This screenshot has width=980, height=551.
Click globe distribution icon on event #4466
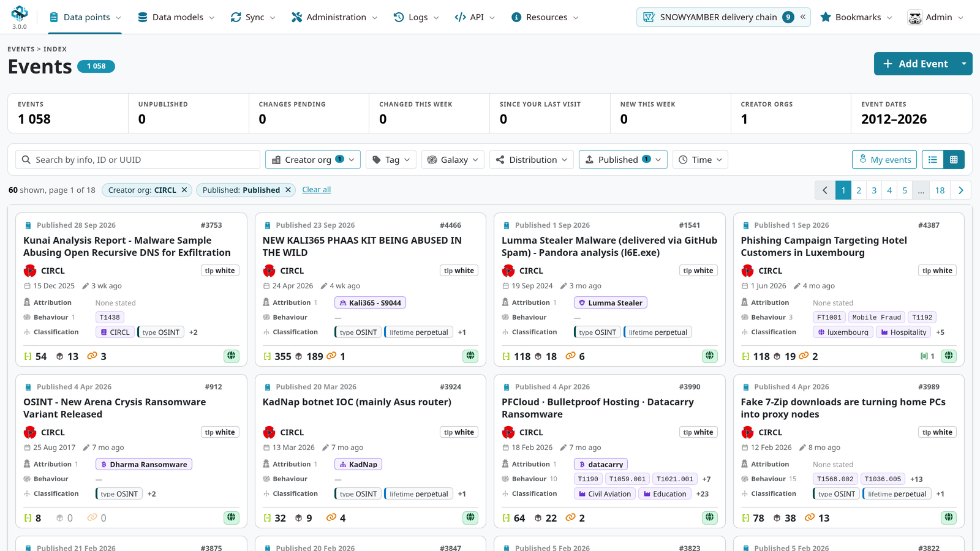470,356
